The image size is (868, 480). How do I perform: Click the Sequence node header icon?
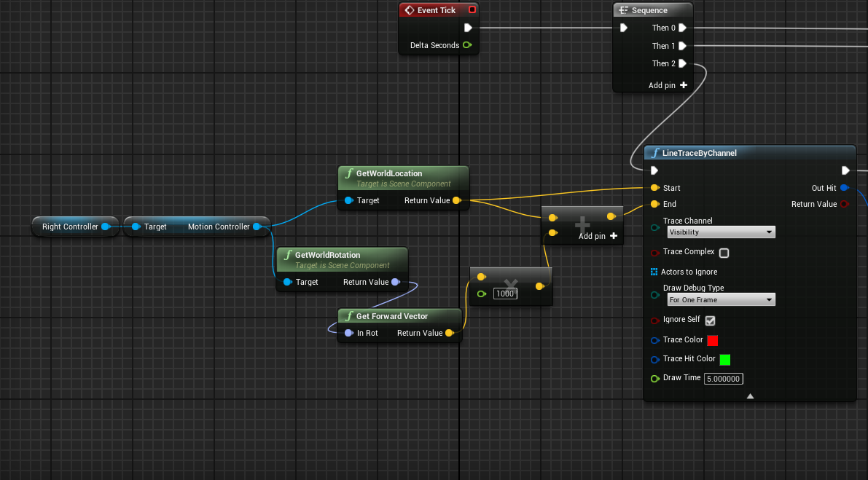tap(623, 9)
